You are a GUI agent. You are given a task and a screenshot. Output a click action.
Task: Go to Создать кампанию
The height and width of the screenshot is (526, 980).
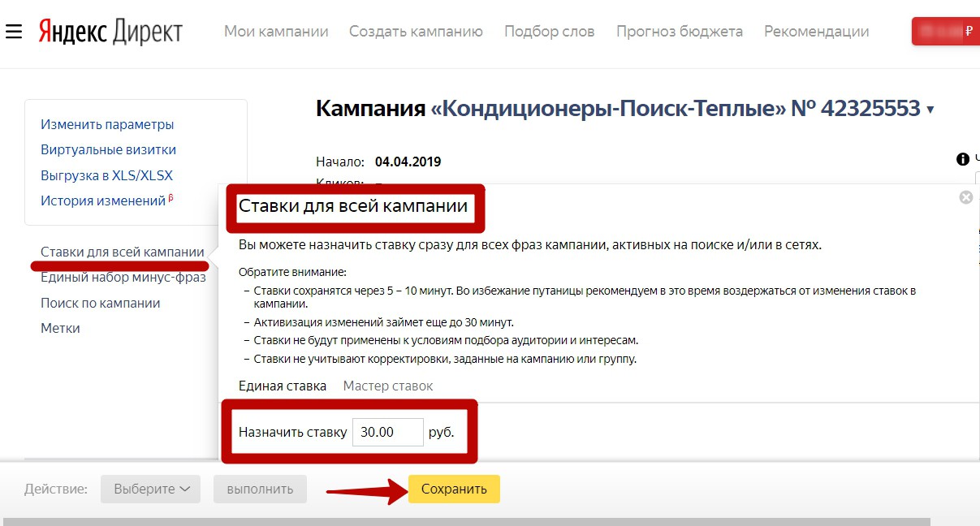click(x=416, y=32)
